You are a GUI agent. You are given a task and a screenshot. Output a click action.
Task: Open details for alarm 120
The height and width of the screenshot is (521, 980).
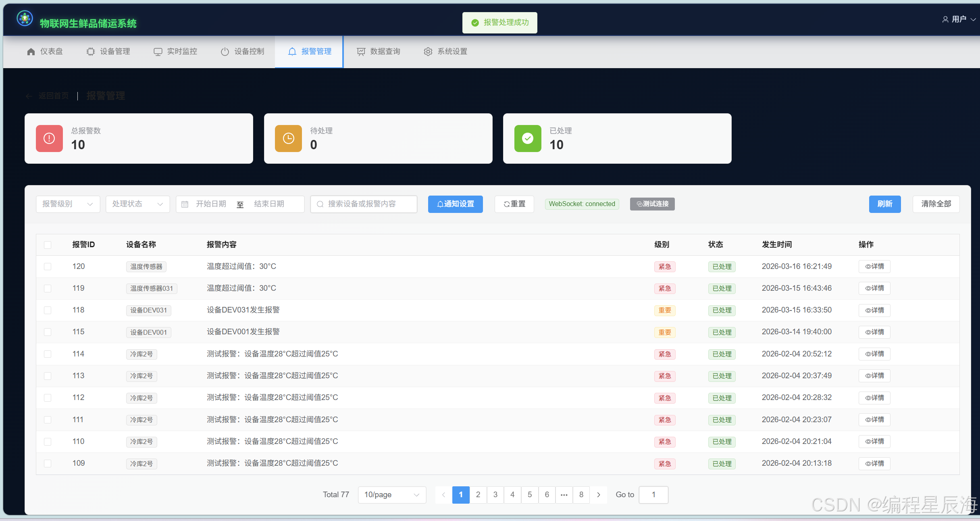coord(874,267)
